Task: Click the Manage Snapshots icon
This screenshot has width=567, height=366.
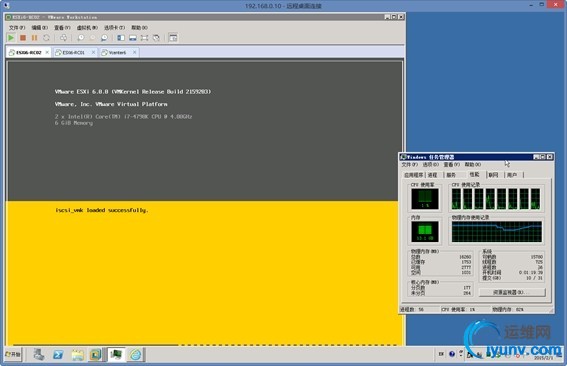Action: coord(104,38)
